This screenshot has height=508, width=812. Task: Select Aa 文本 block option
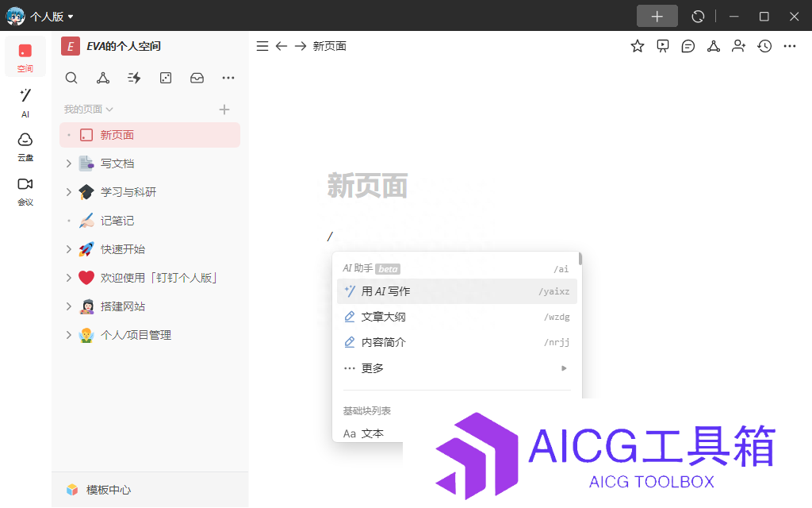click(x=363, y=433)
